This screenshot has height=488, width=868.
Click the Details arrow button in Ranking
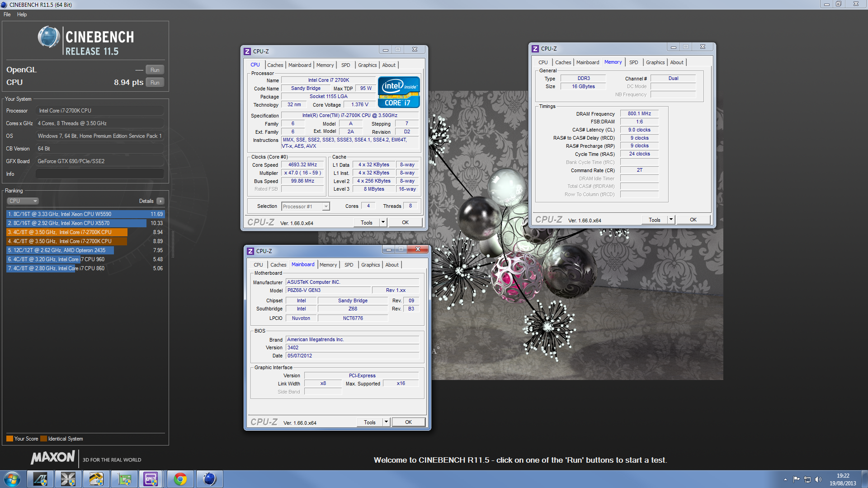(160, 201)
